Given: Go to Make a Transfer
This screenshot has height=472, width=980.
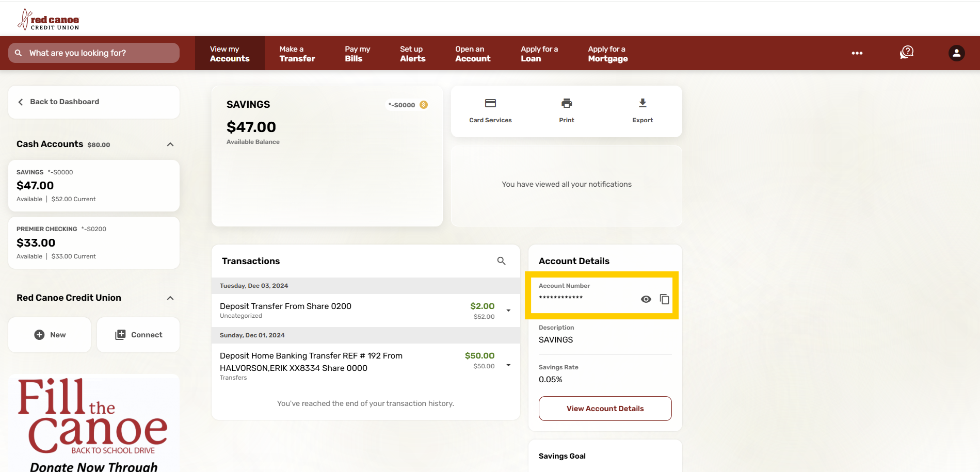Looking at the screenshot, I should point(297,53).
